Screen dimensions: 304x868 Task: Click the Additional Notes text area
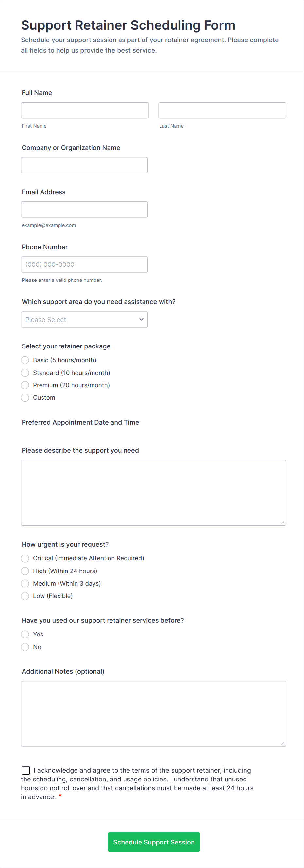click(153, 714)
